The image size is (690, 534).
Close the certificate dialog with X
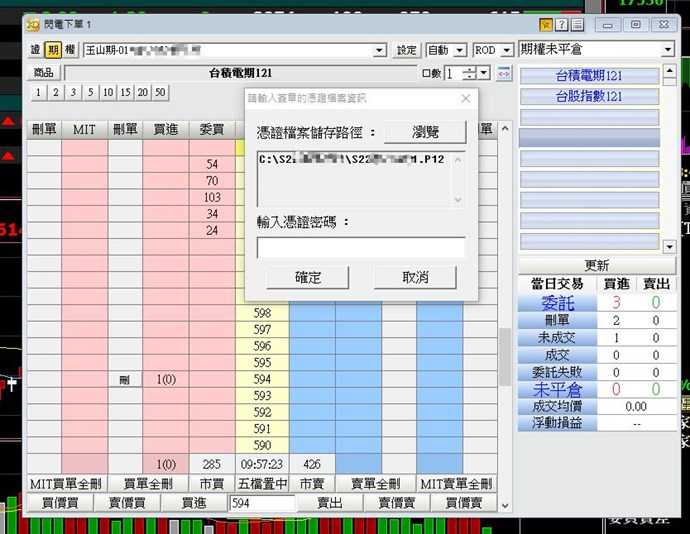click(x=465, y=98)
